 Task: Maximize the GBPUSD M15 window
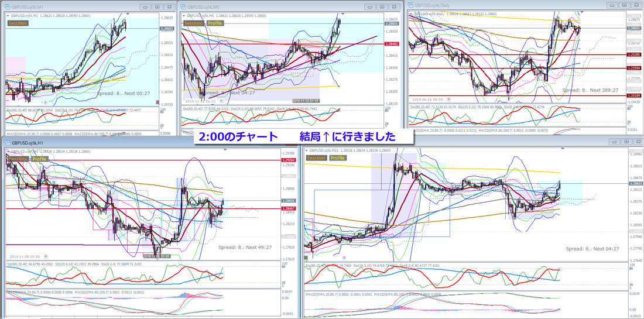pyautogui.click(x=626, y=141)
